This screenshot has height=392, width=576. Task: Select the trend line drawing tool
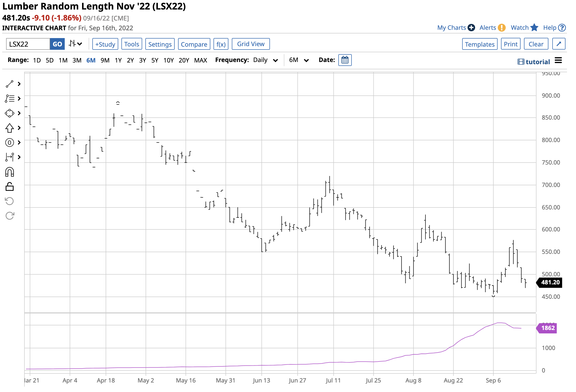[x=10, y=84]
